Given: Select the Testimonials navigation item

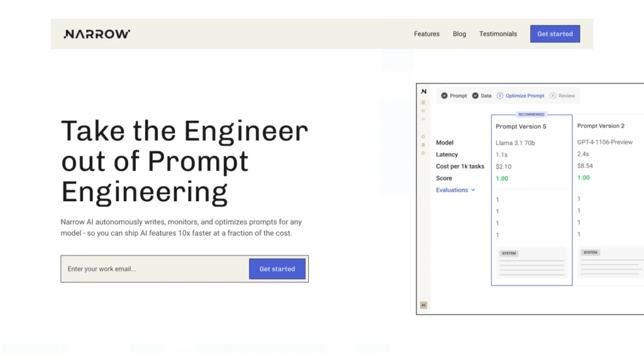Looking at the screenshot, I should (498, 34).
